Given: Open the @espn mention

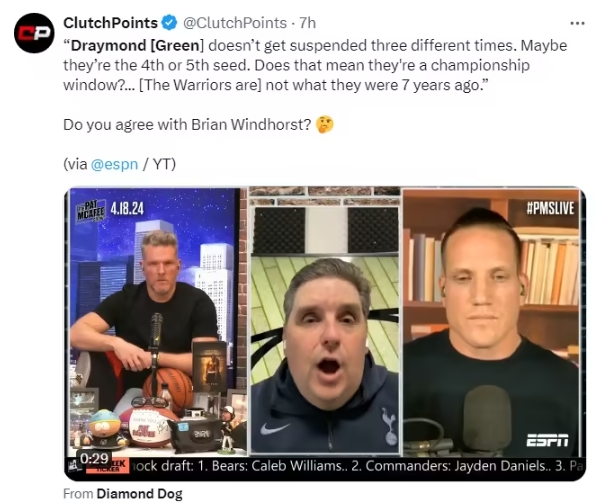Looking at the screenshot, I should tap(114, 164).
